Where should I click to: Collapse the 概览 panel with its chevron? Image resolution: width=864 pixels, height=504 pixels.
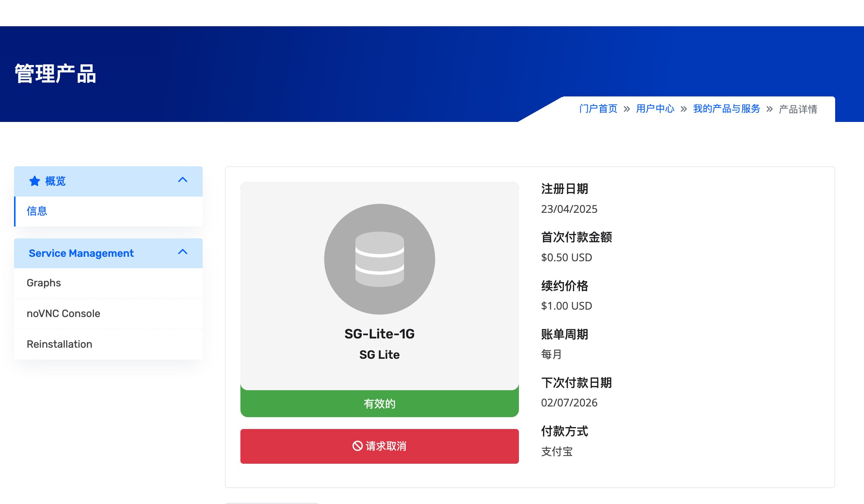click(x=183, y=180)
